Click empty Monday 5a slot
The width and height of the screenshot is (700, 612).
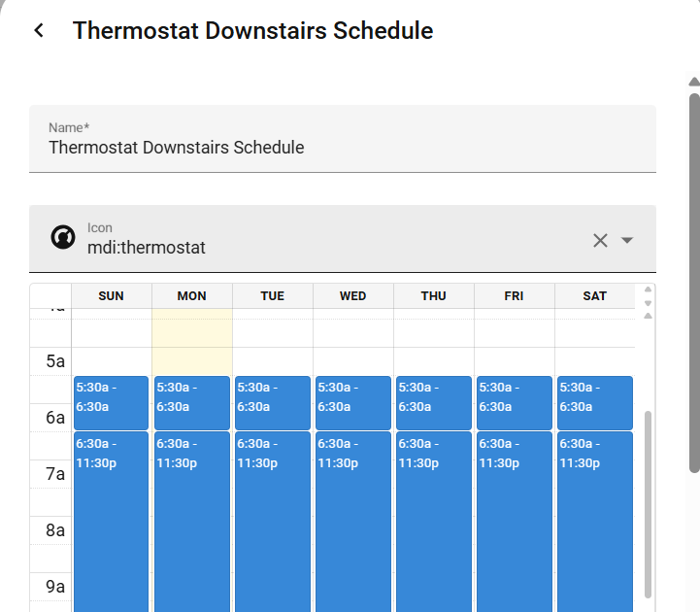pos(192,361)
